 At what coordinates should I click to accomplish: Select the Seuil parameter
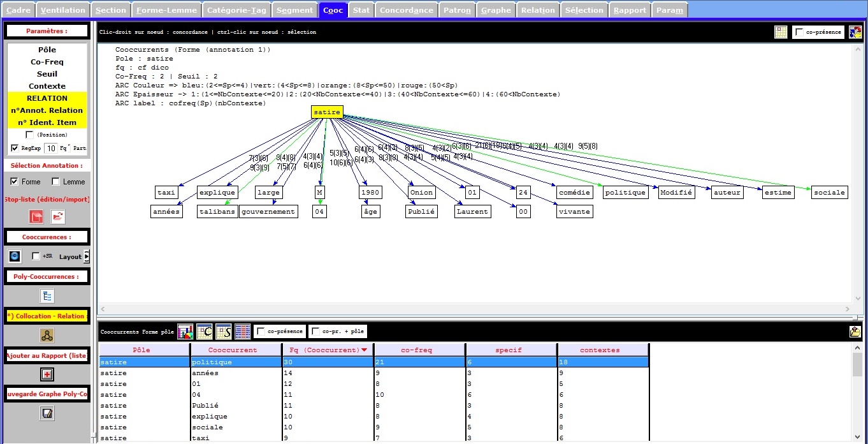coord(47,73)
